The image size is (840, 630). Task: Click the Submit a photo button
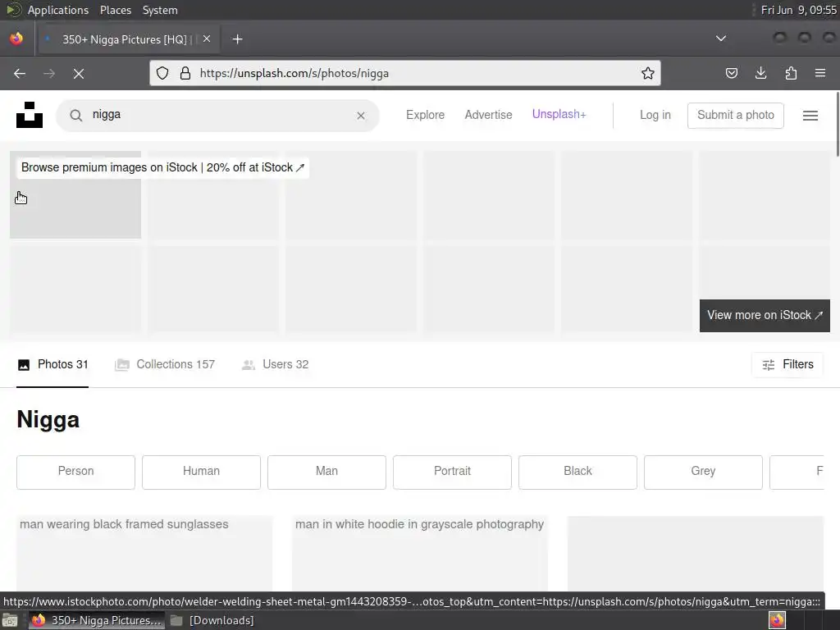(736, 115)
